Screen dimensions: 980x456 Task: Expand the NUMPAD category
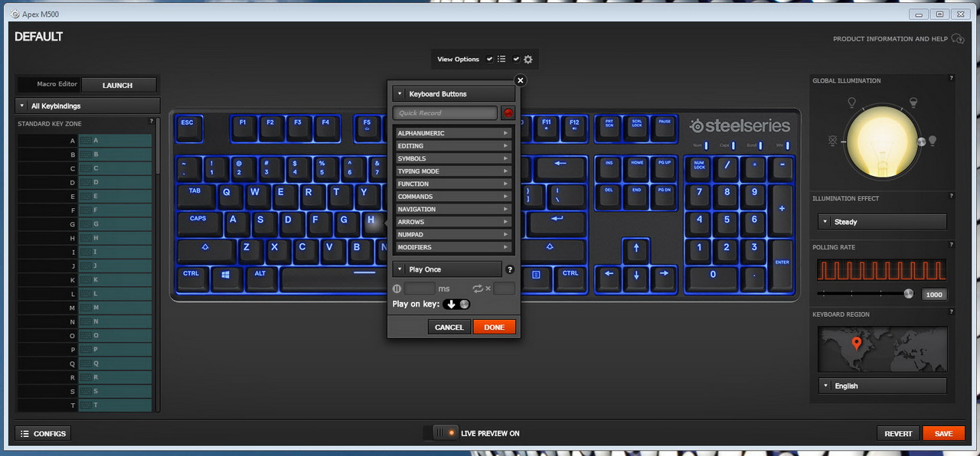(x=453, y=234)
